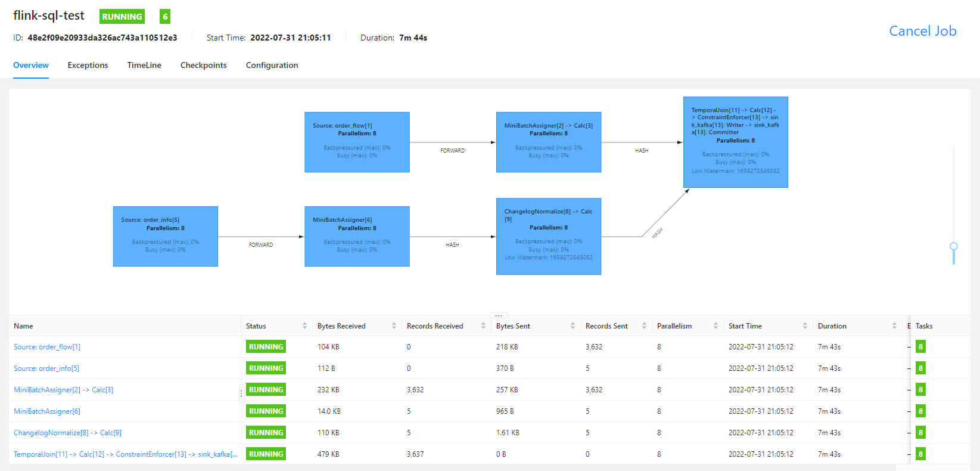The height and width of the screenshot is (471, 980).
Task: Click tasks badge 8 in MiniBatchAssigner[6] row
Action: click(x=920, y=411)
